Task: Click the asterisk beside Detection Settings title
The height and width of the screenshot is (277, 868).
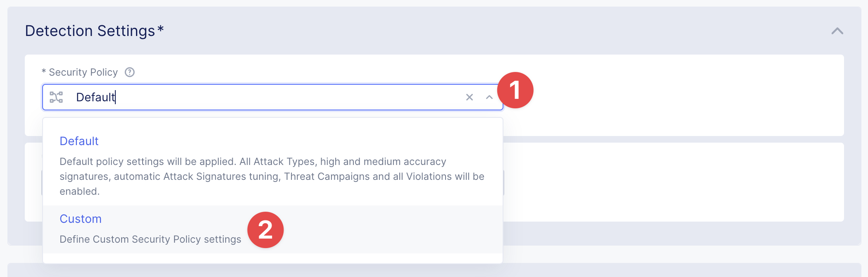Action: (x=160, y=29)
